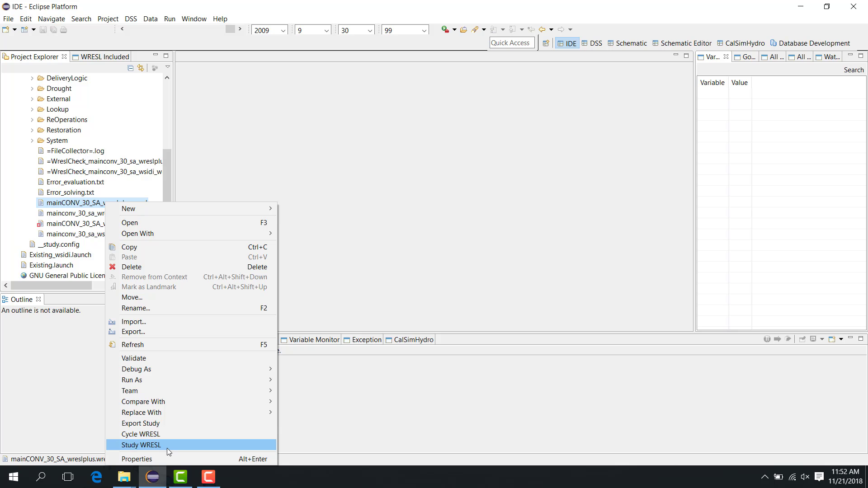This screenshot has width=868, height=488.
Task: Switch to the Exception tab
Action: click(363, 340)
